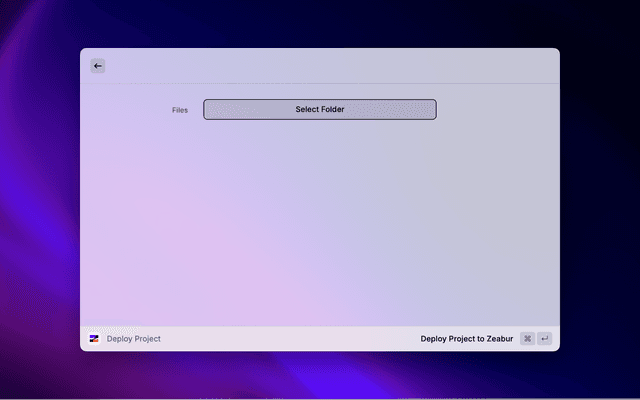
Task: Click the Zeabur logo icon
Action: click(94, 339)
